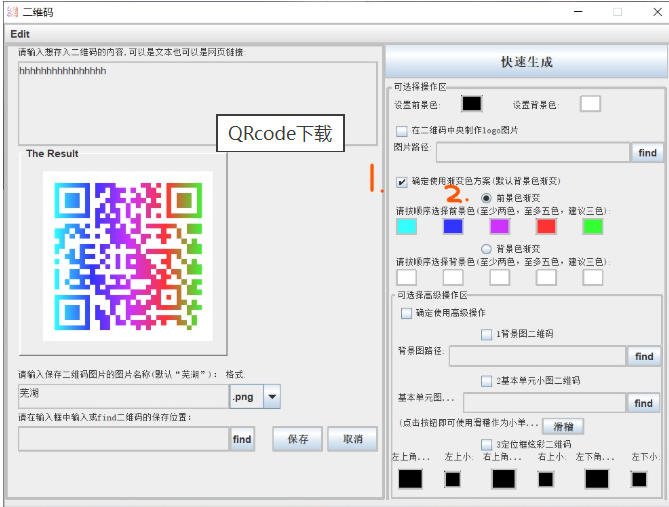This screenshot has width=669, height=507.
Task: Enable the advanced operations checkbox
Action: [406, 313]
